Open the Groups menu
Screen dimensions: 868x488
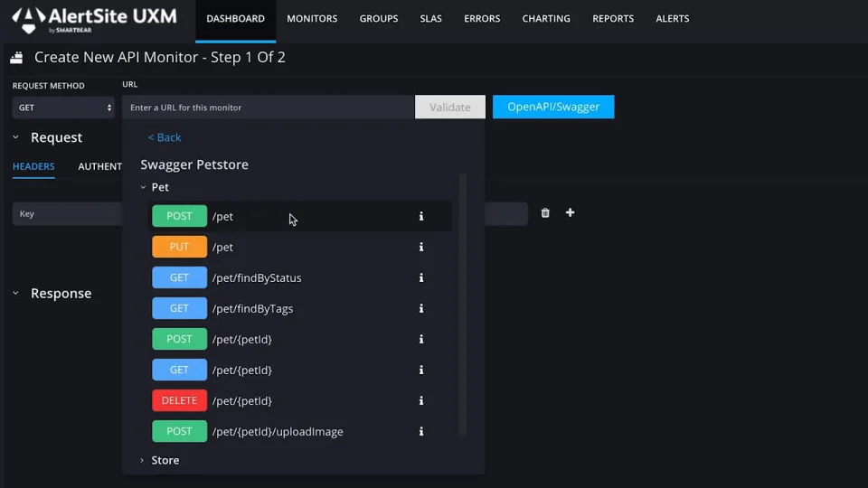click(x=379, y=19)
